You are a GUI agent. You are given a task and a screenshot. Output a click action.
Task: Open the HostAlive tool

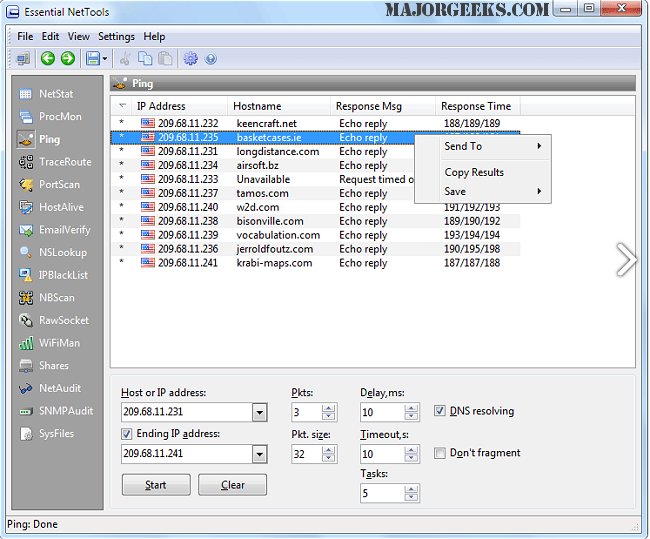pyautogui.click(x=51, y=207)
